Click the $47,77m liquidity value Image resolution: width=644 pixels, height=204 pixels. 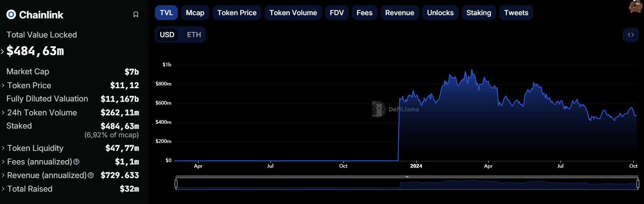[122, 148]
